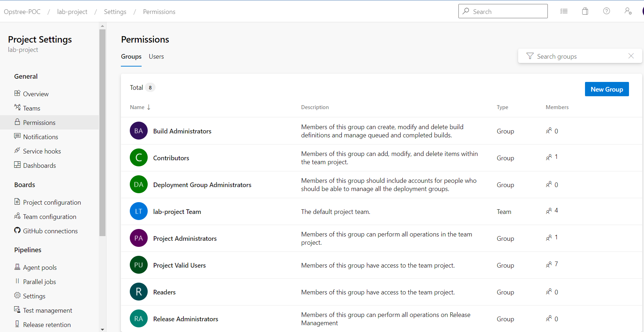Open GitHub connections from the Boards section
The height and width of the screenshot is (332, 644).
[50, 231]
